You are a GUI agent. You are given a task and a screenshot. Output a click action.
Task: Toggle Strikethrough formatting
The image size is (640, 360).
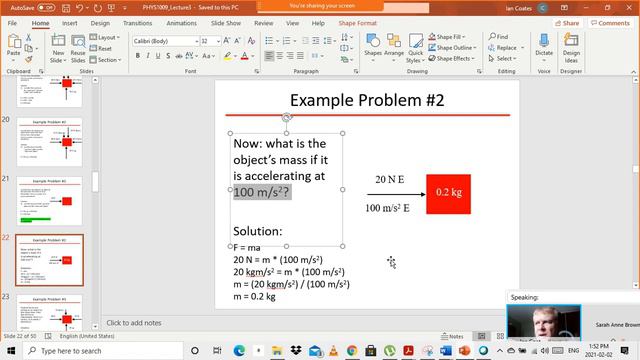pos(179,56)
